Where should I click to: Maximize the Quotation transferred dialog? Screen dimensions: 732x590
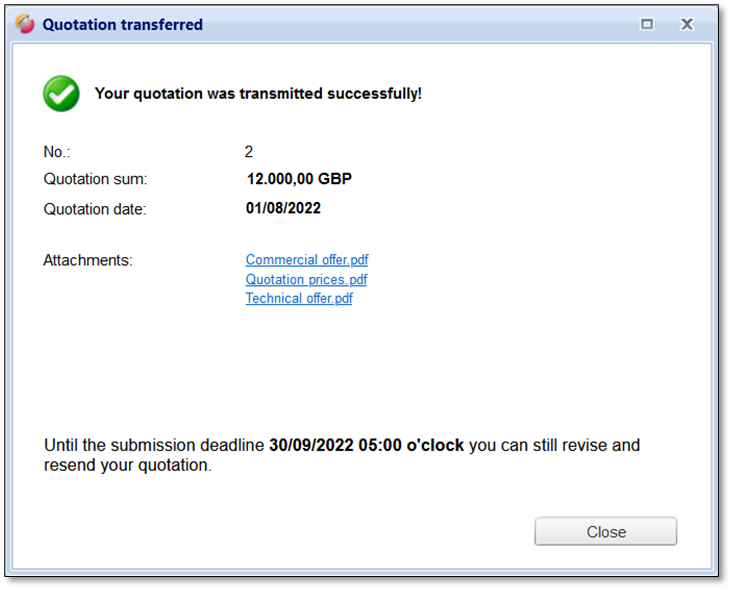647,24
